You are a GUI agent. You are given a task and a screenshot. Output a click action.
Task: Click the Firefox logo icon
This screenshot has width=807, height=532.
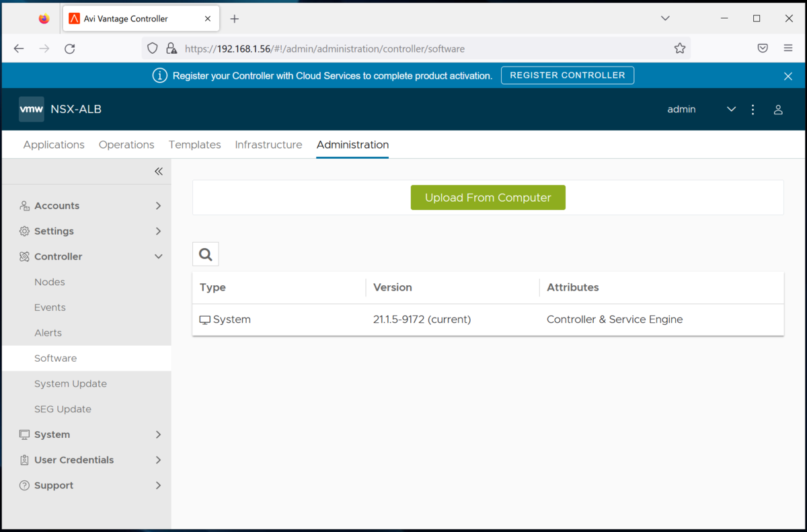click(x=44, y=19)
